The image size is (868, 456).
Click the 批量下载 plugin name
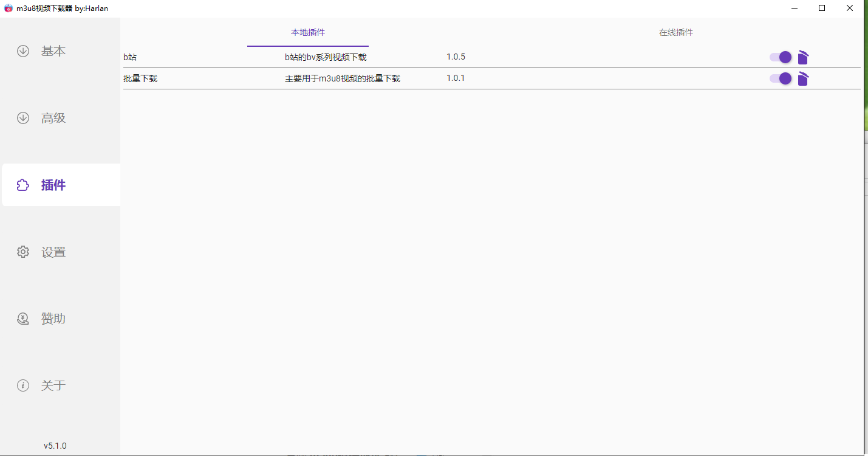(140, 78)
